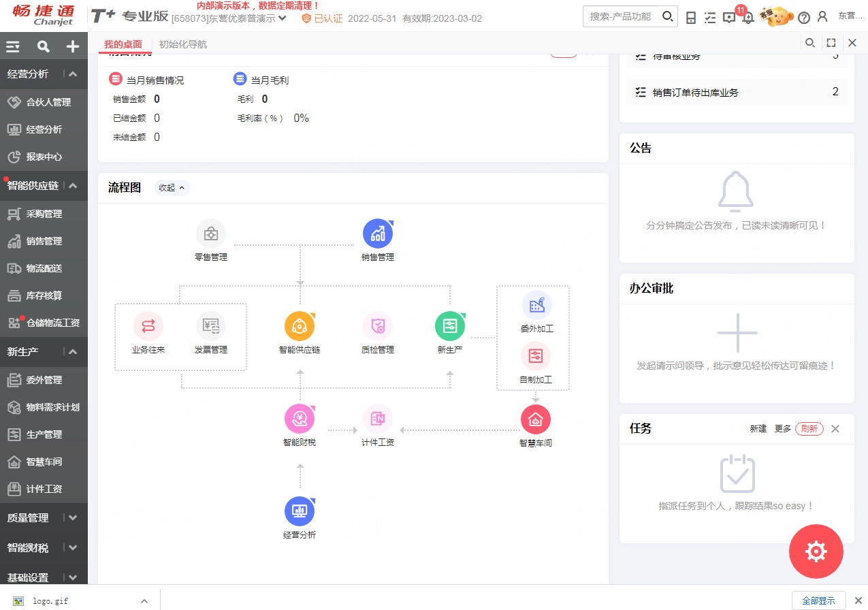Open the 业务往来 flowchart icon
This screenshot has width=868, height=610.
148,326
